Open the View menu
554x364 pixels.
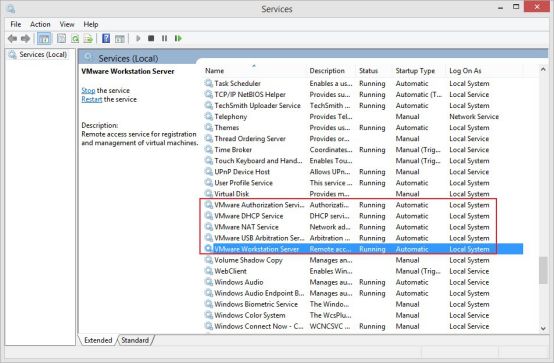67,24
